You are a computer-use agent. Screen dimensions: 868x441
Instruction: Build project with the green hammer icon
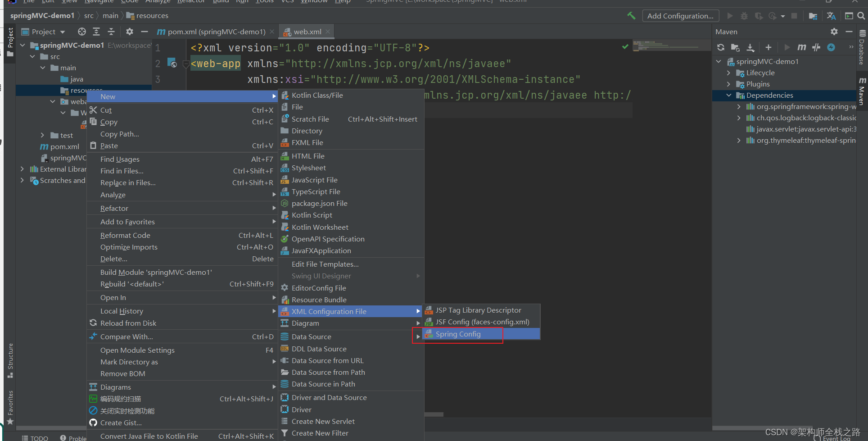click(631, 16)
